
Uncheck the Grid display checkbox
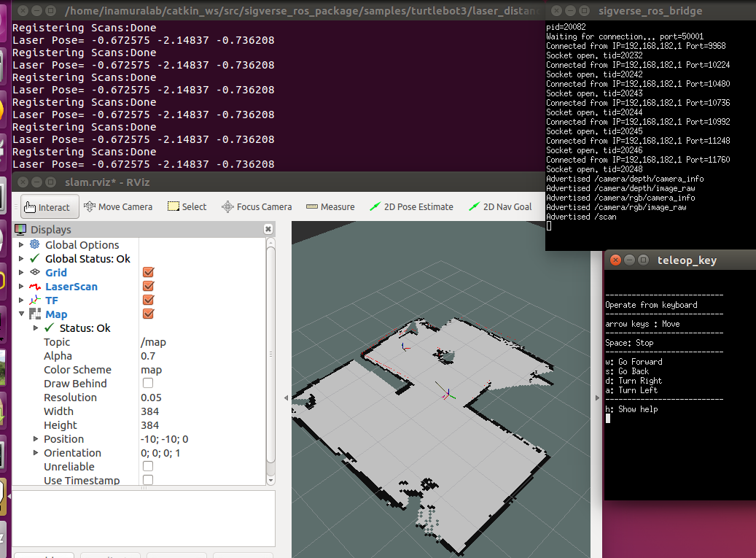pyautogui.click(x=148, y=272)
